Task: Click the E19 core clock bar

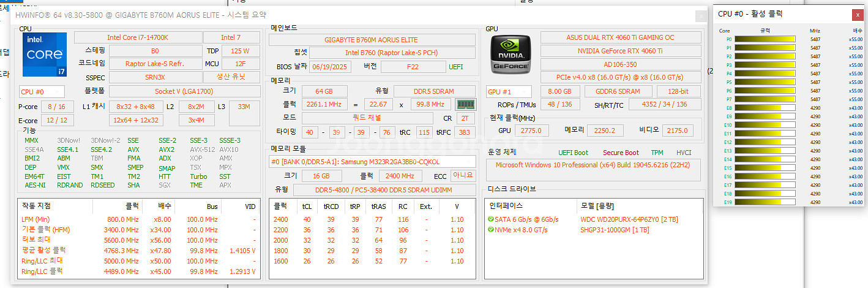Action: click(x=765, y=202)
